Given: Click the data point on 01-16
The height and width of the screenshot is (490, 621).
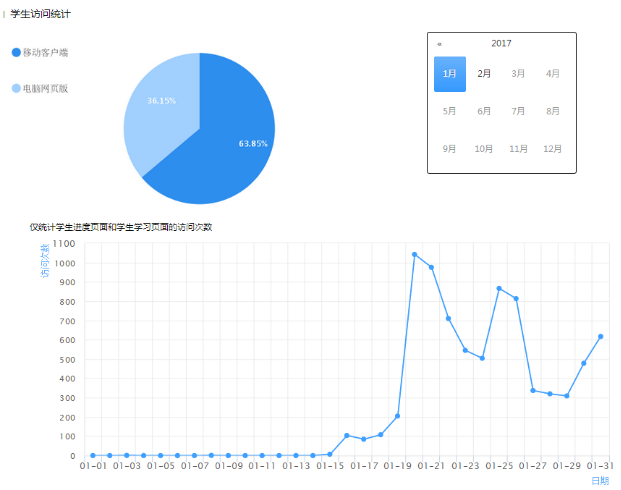Looking at the screenshot, I should [347, 436].
